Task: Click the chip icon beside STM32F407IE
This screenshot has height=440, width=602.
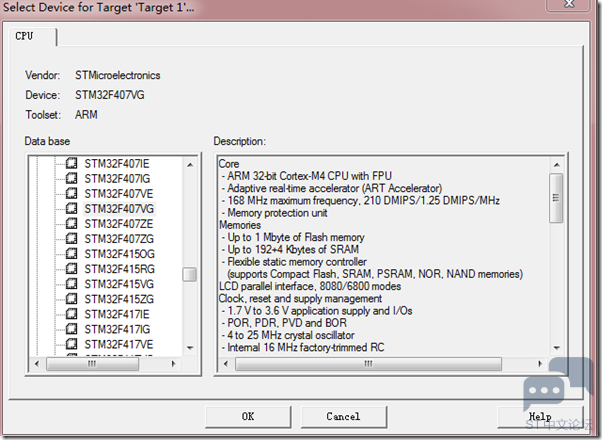Action: (72, 162)
